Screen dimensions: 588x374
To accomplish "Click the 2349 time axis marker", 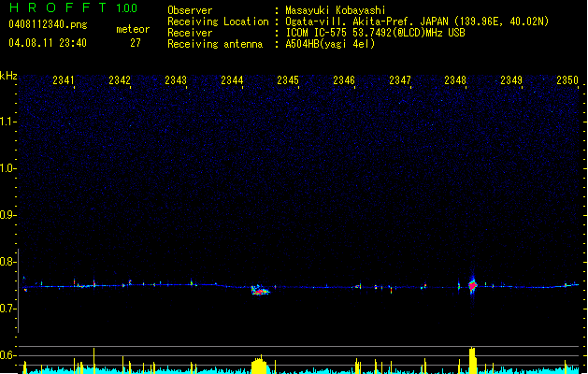I will pyautogui.click(x=511, y=80).
